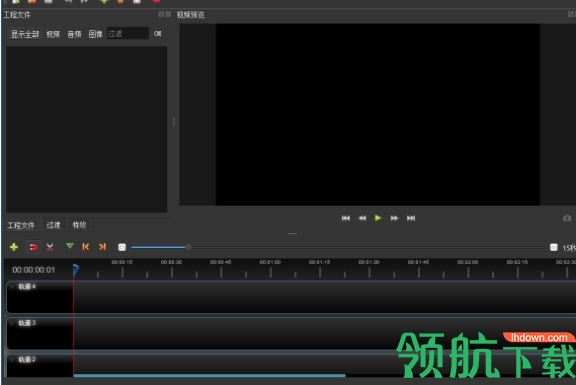Show all files with 显示全部 filter

coord(25,34)
